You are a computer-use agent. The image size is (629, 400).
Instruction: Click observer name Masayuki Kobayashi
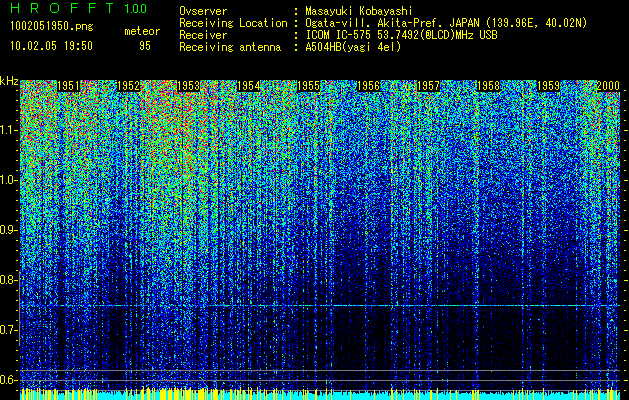[x=359, y=11]
